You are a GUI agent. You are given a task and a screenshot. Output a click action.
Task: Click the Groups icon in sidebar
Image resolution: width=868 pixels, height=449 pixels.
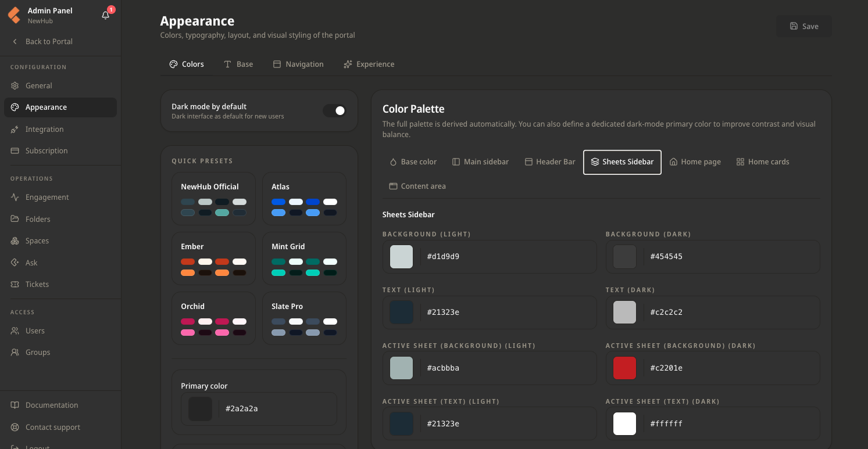coord(15,353)
